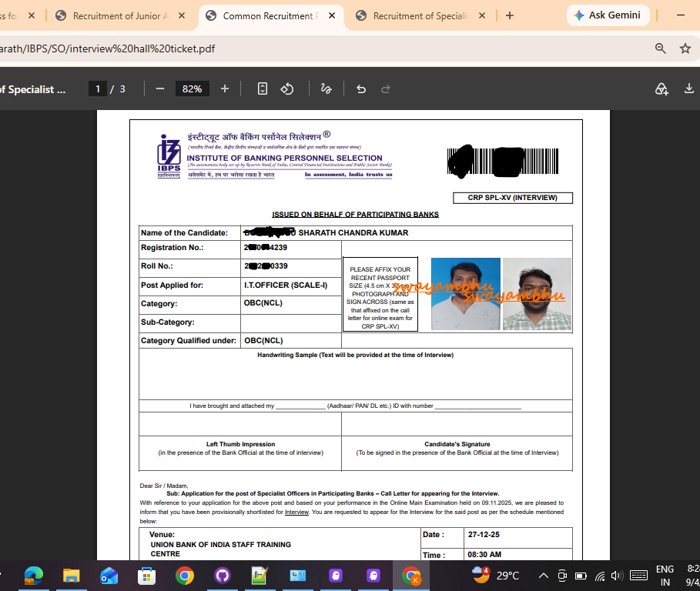
Task: Close the Common Recruitment tab
Action: click(332, 15)
